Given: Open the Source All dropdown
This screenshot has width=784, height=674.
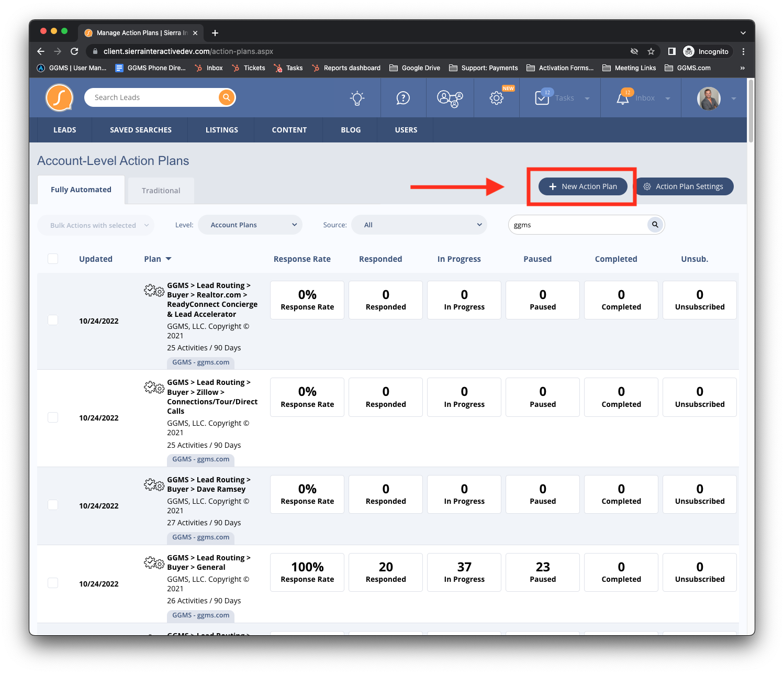Looking at the screenshot, I should coord(419,225).
